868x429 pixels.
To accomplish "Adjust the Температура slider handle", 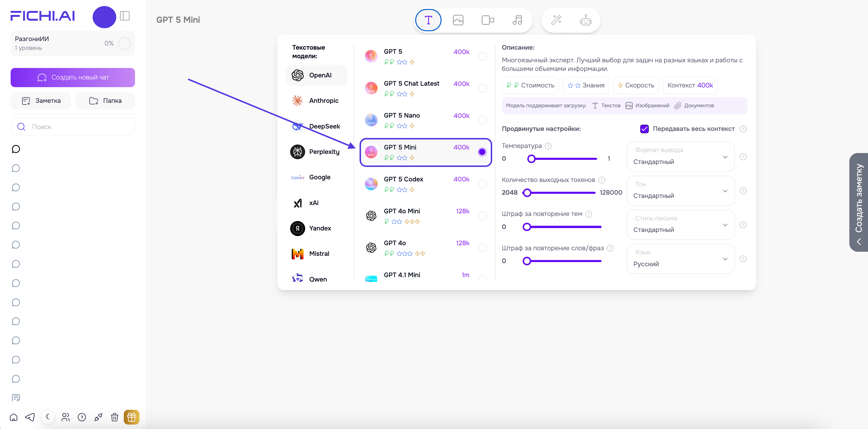I will tap(531, 159).
